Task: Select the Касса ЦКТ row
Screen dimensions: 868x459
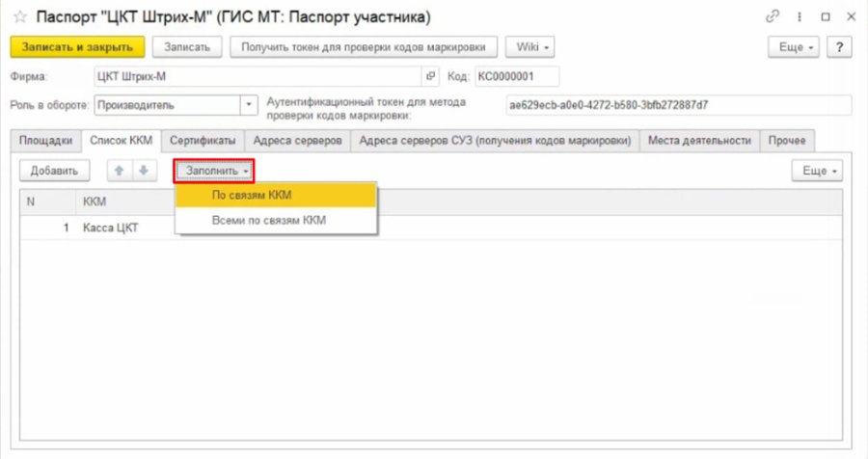Action: pos(431,228)
